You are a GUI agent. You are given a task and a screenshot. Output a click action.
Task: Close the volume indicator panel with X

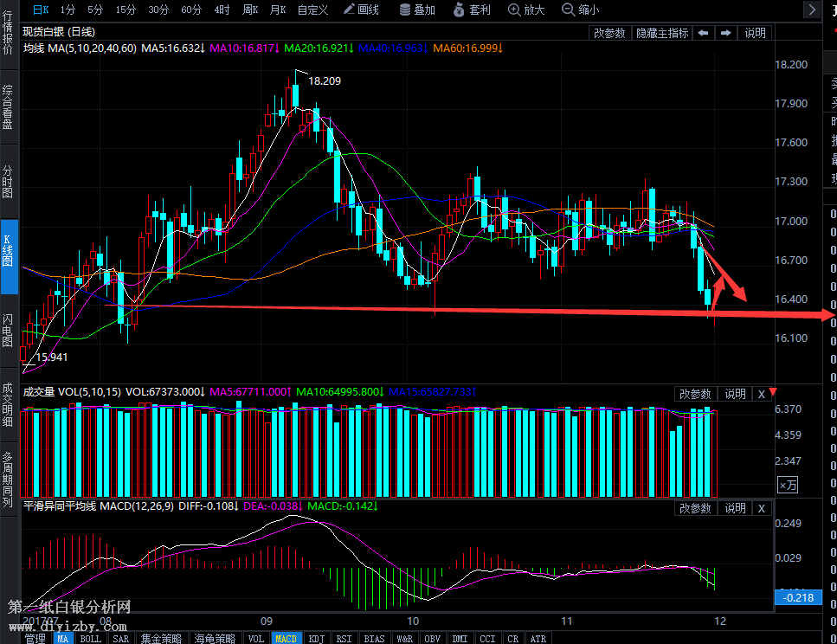pos(762,394)
